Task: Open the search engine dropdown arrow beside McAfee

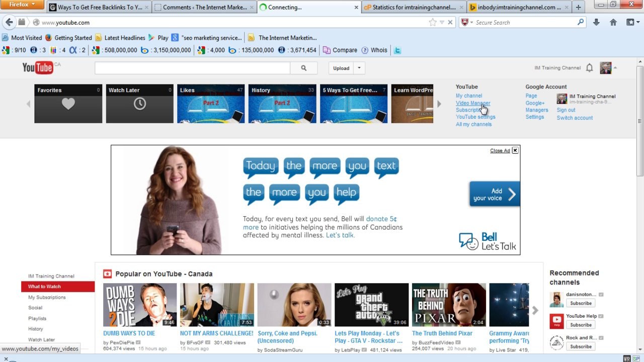Action: tap(471, 23)
